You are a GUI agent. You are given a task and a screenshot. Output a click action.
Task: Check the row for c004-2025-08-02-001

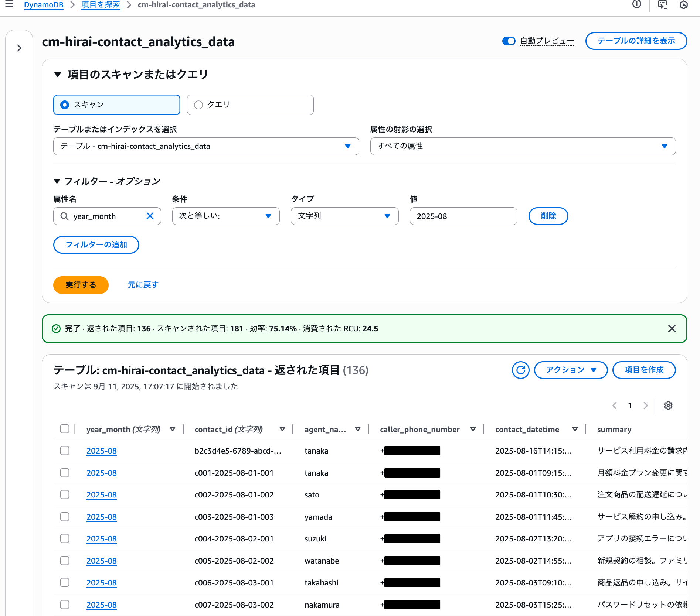click(65, 538)
